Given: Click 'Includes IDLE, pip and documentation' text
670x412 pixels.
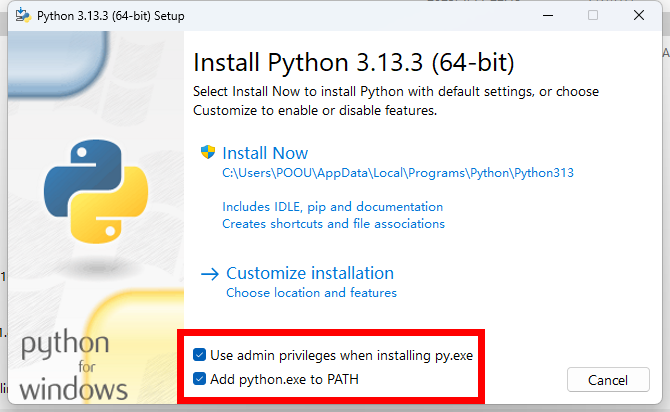Looking at the screenshot, I should pos(332,207).
